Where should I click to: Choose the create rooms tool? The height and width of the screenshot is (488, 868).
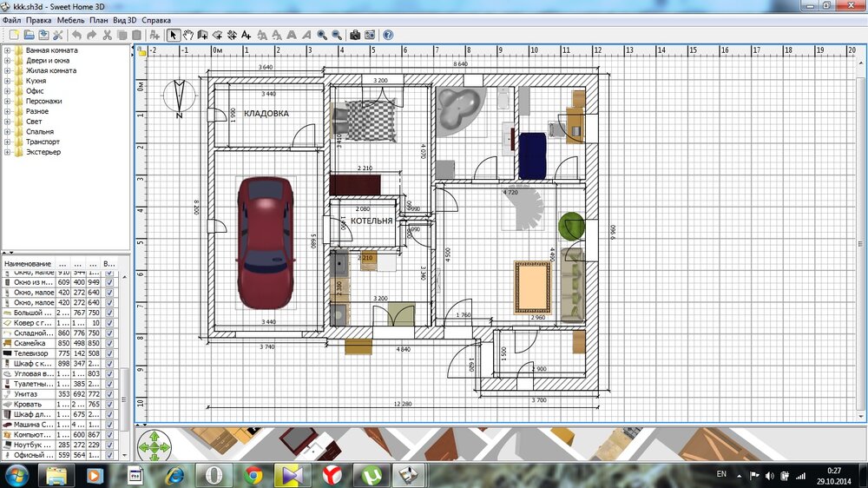[x=217, y=35]
